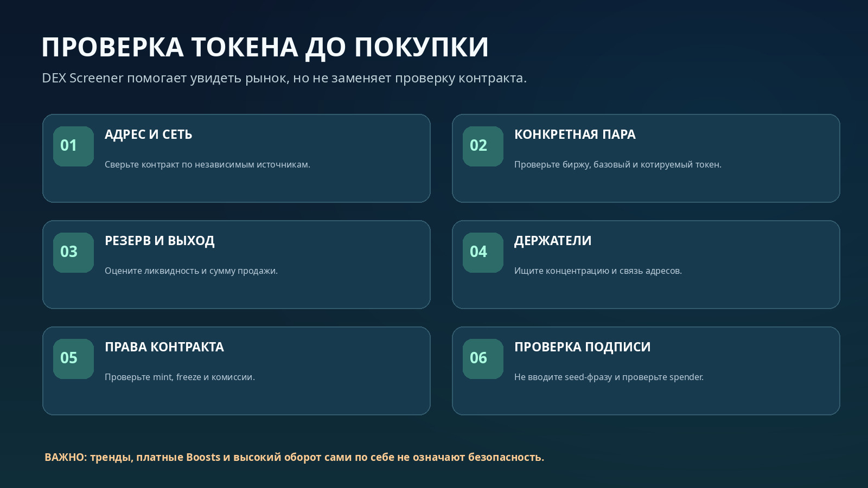Click the АДРЕС И СЕТЬ card title
Viewport: 868px width, 488px height.
pyautogui.click(x=148, y=134)
